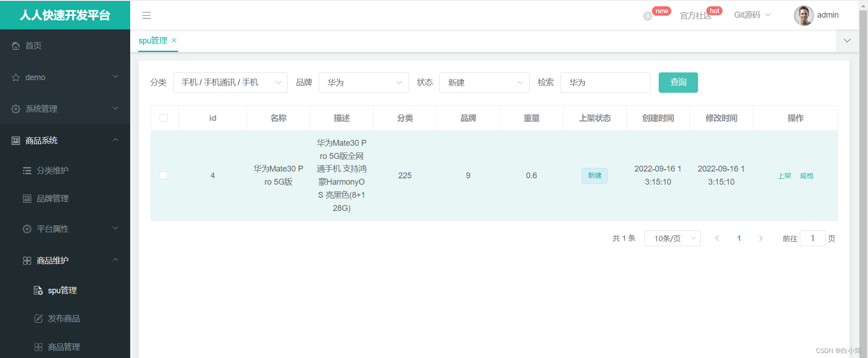Click the gear icon beside 系统管理

coord(16,109)
